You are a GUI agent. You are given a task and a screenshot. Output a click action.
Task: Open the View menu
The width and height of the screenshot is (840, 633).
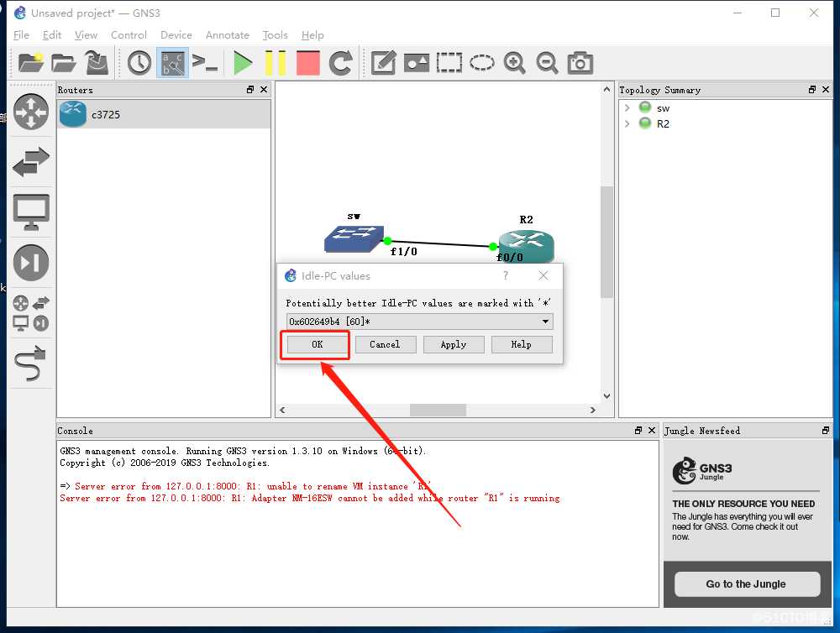coord(86,34)
